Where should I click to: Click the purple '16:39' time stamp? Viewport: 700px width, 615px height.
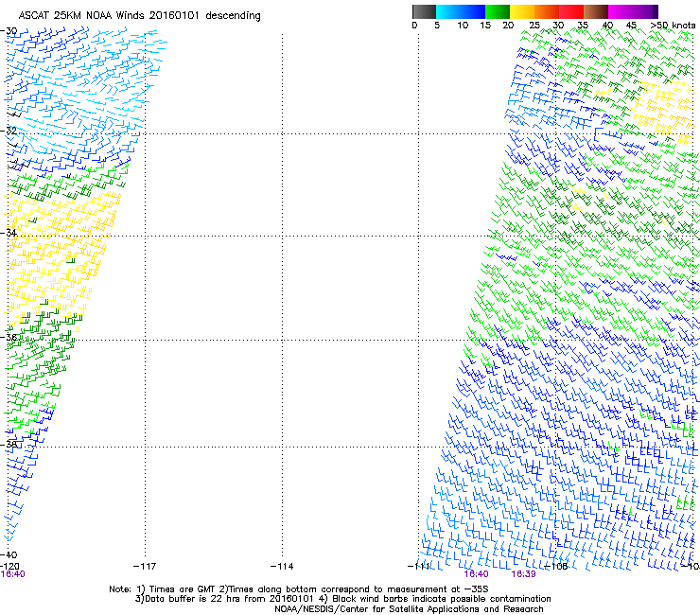pos(523,574)
